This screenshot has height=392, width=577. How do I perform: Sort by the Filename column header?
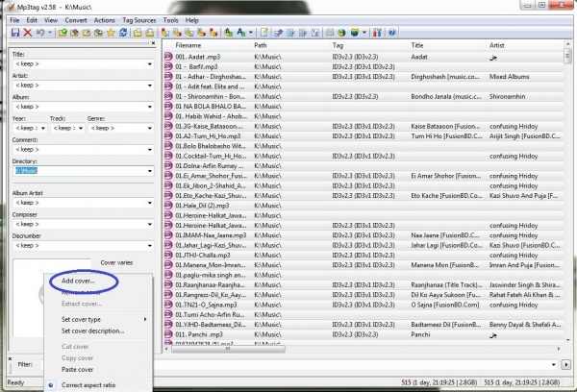188,45
